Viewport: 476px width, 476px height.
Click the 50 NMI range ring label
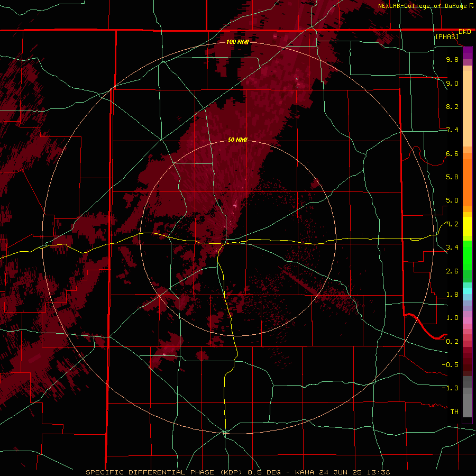pos(237,140)
